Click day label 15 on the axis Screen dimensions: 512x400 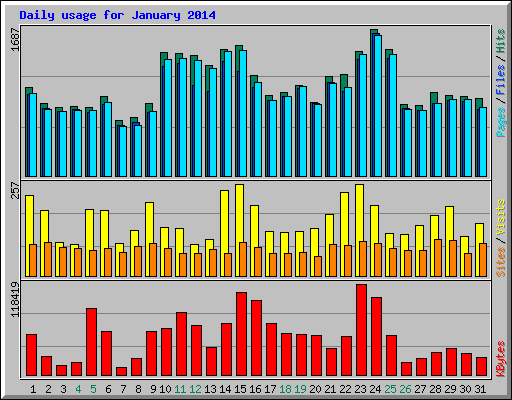point(240,389)
